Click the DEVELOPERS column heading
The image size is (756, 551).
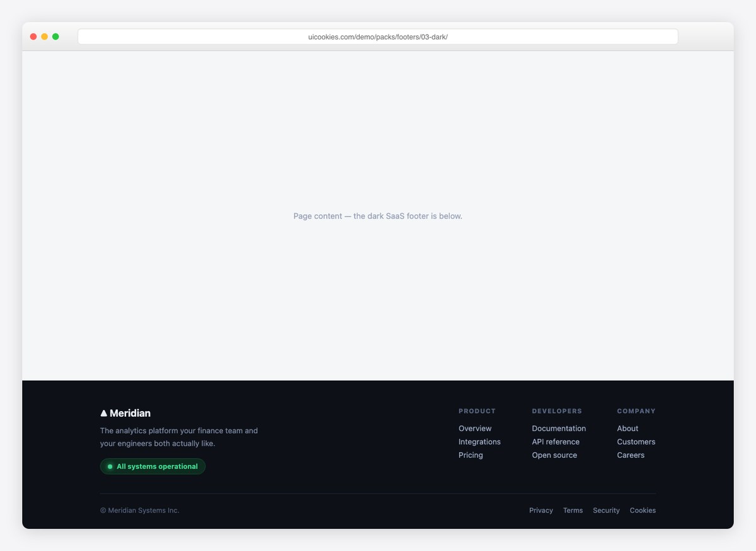pyautogui.click(x=557, y=411)
